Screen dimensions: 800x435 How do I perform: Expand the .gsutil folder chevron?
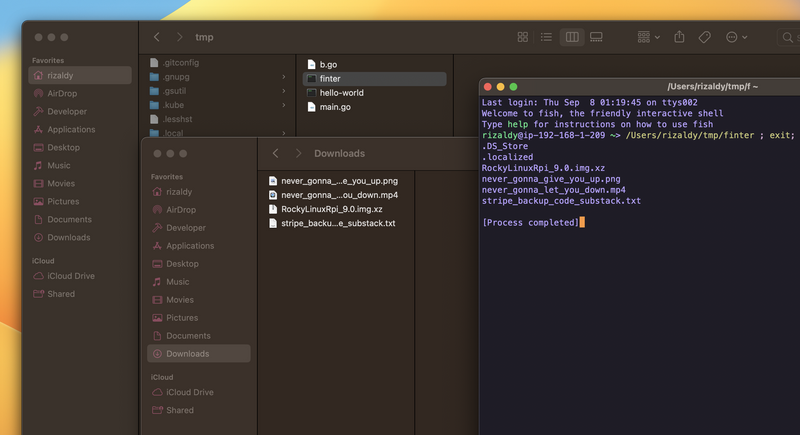coord(284,91)
